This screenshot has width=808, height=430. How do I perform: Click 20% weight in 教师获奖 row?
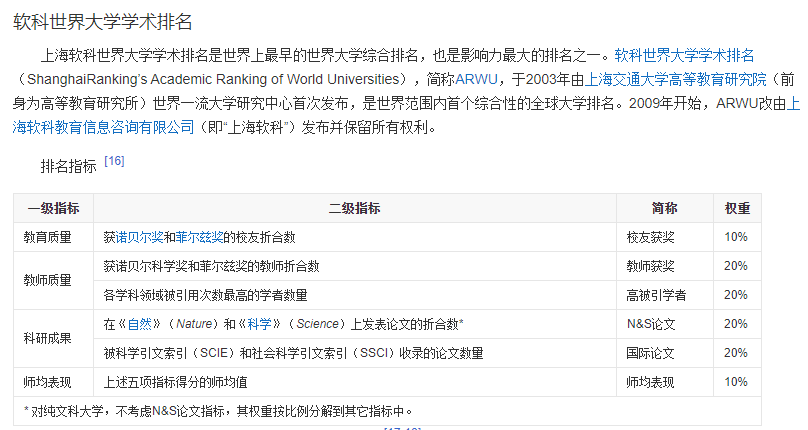pos(737,266)
